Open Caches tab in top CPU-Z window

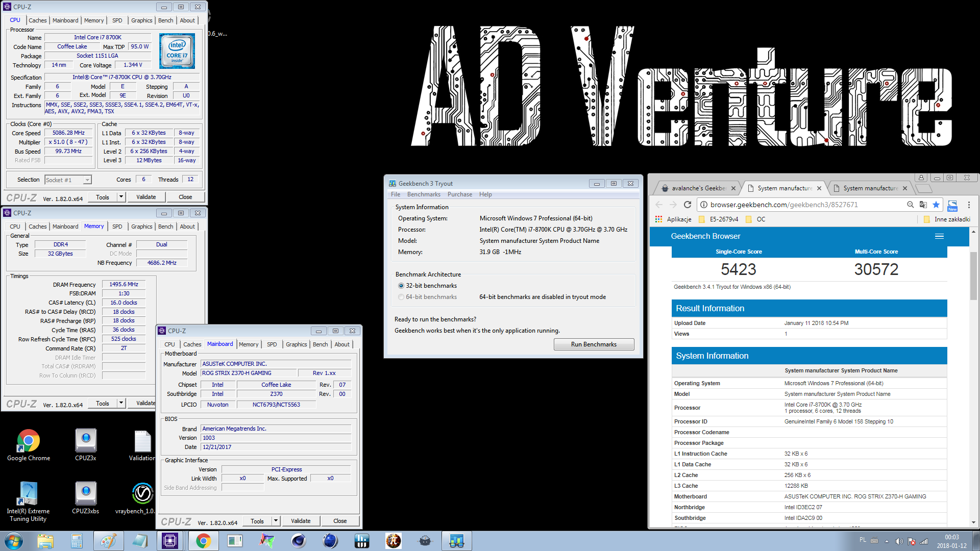coord(37,20)
